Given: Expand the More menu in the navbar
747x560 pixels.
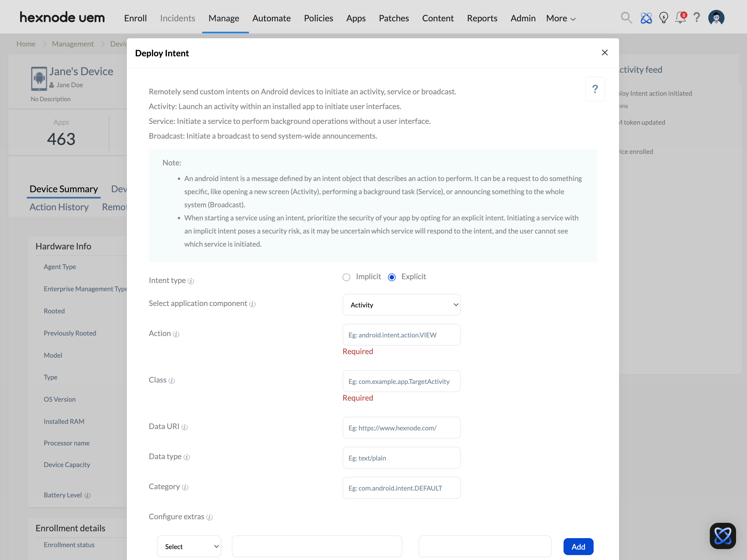Looking at the screenshot, I should coord(561,18).
